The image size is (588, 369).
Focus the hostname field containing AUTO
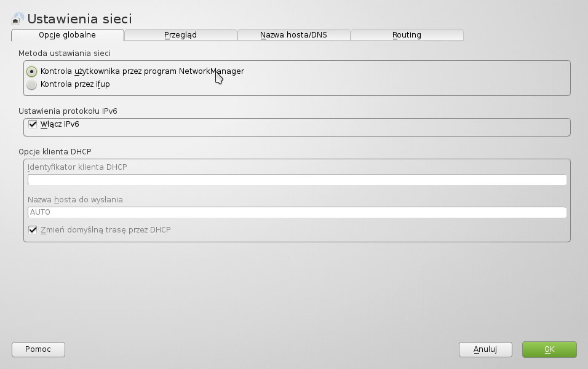coord(296,212)
